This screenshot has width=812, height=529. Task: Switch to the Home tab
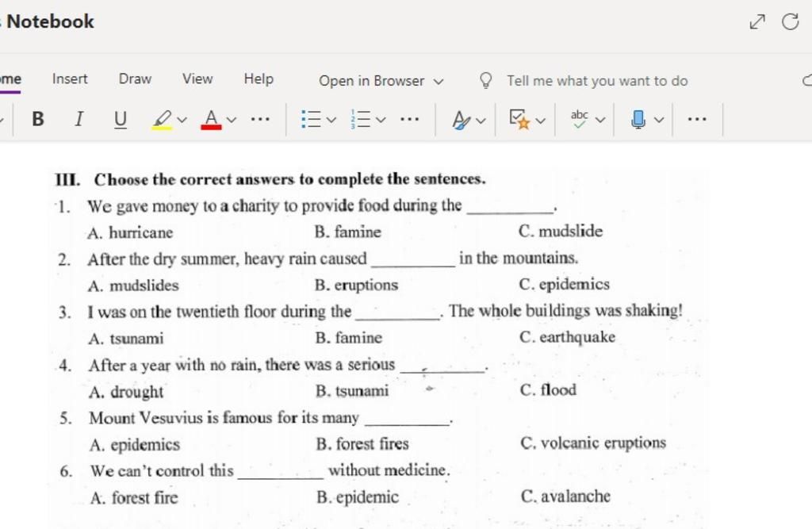pos(10,79)
